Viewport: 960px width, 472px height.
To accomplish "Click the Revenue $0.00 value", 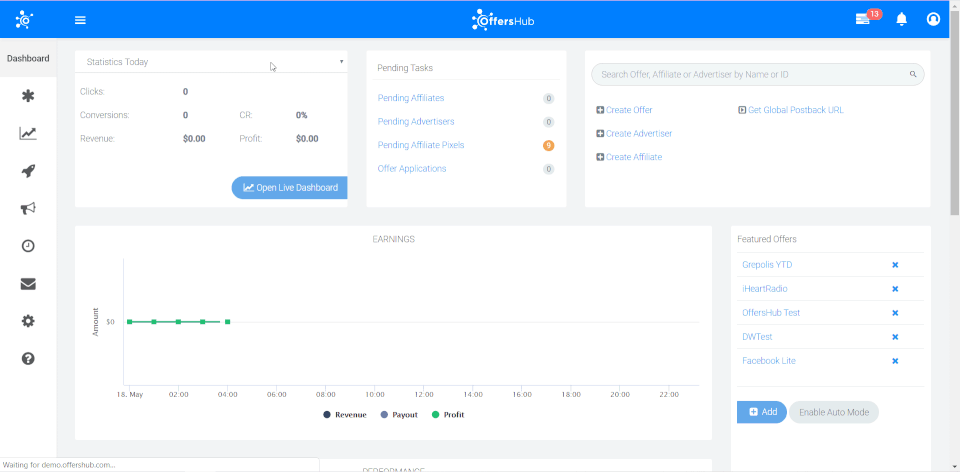I will coord(194,139).
